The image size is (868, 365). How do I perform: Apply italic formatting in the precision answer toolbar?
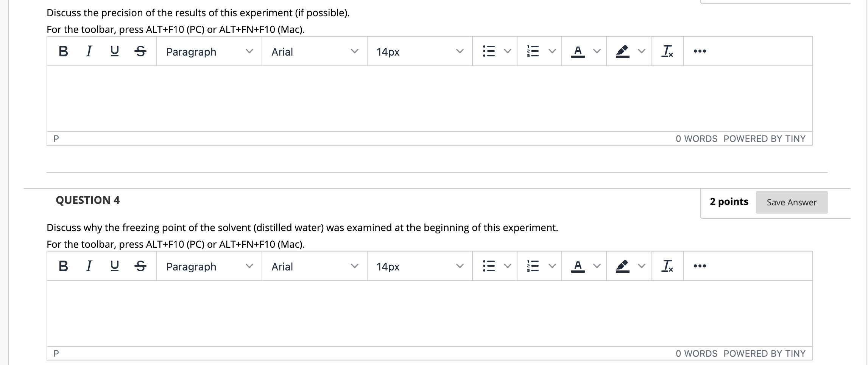[x=89, y=51]
